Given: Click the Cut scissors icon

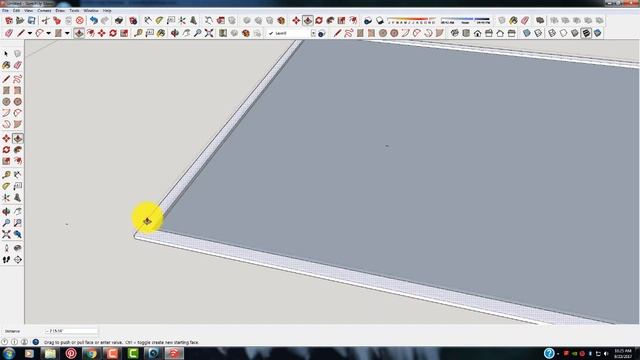Looking at the screenshot, I should [x=45, y=20].
